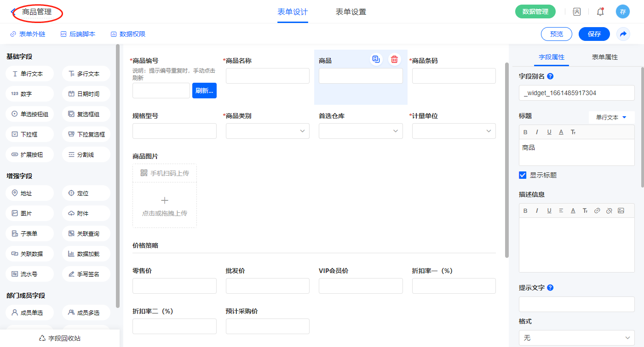Switch to the 表单属性 tab
The width and height of the screenshot is (644, 347).
[604, 57]
